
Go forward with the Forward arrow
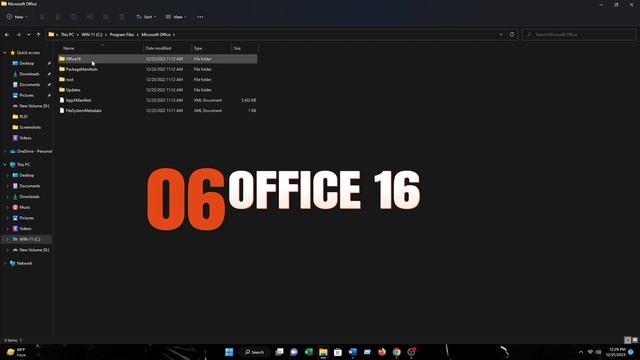click(x=18, y=35)
